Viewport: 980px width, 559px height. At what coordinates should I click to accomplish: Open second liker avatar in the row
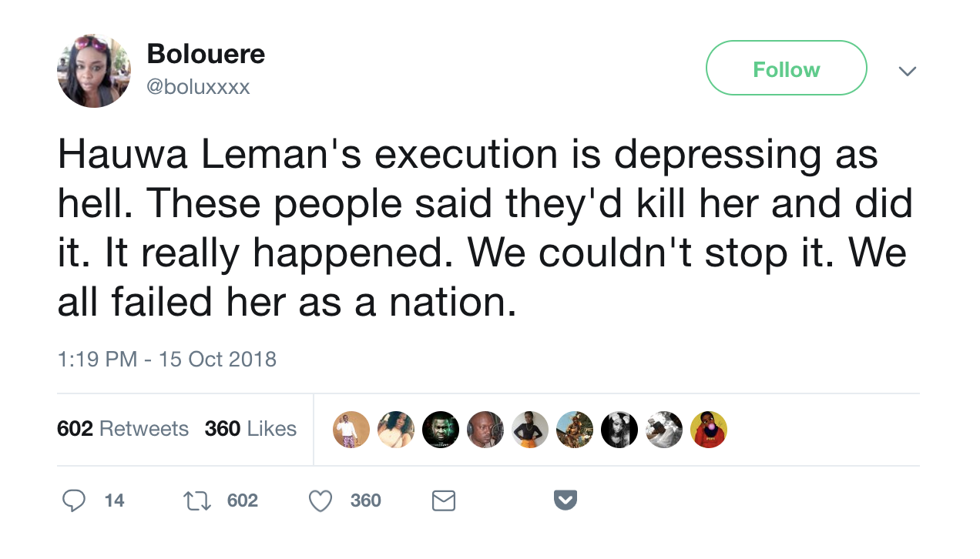[396, 430]
